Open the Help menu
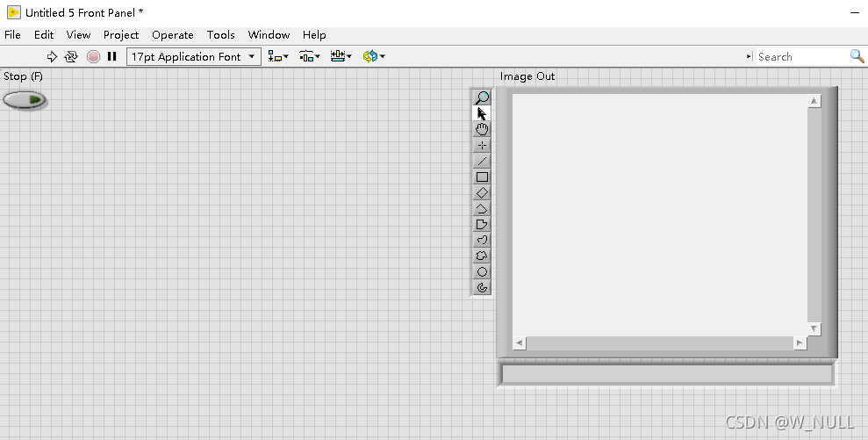This screenshot has height=440, width=868. (314, 35)
